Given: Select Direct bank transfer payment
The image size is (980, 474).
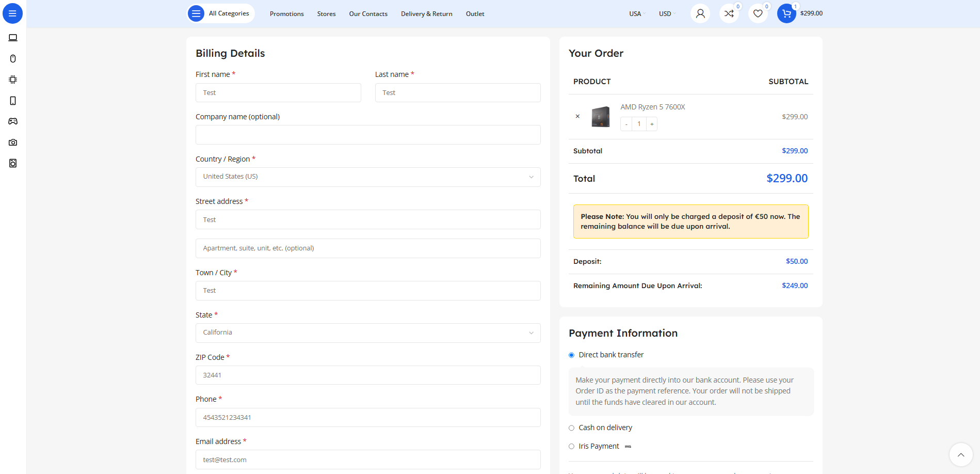Looking at the screenshot, I should (571, 355).
